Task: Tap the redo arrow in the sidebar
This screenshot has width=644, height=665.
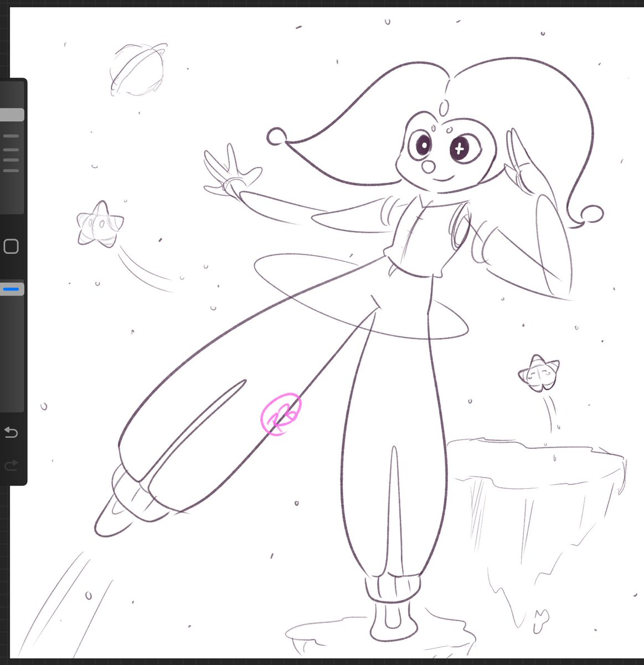Action: pos(11,465)
